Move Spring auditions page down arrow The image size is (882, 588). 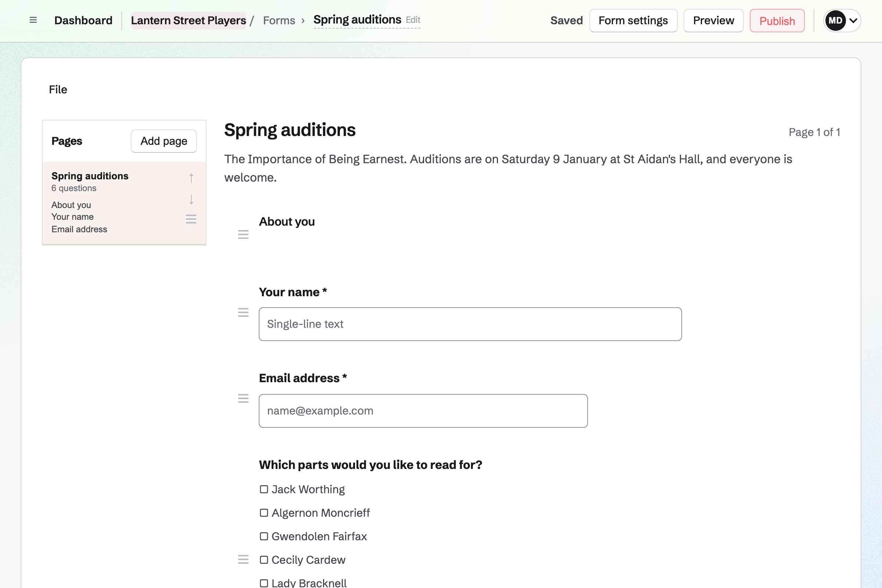tap(191, 200)
